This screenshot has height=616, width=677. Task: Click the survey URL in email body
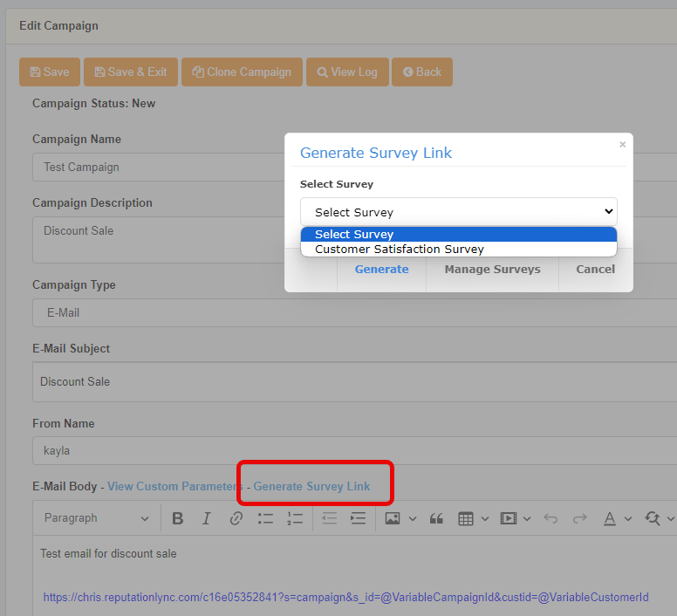pos(345,598)
